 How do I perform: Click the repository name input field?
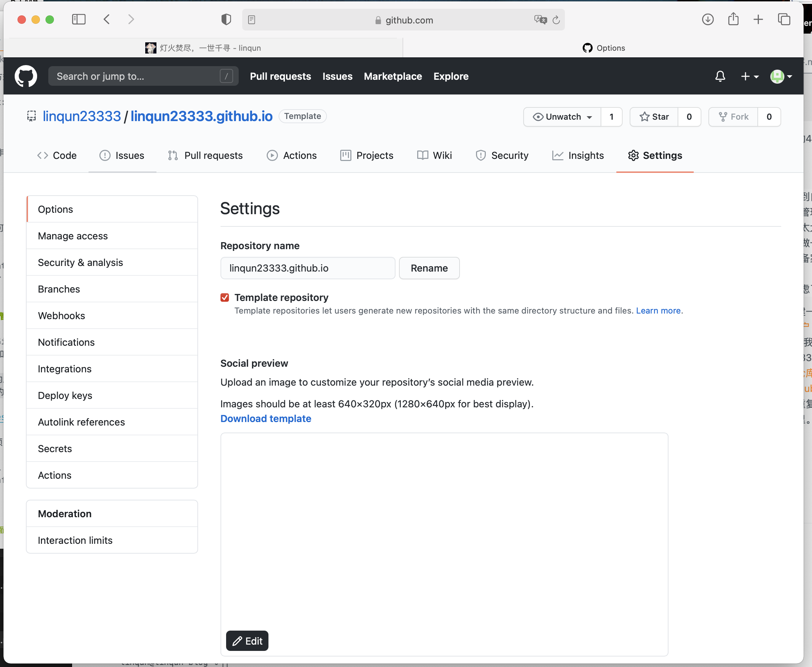[x=307, y=268]
